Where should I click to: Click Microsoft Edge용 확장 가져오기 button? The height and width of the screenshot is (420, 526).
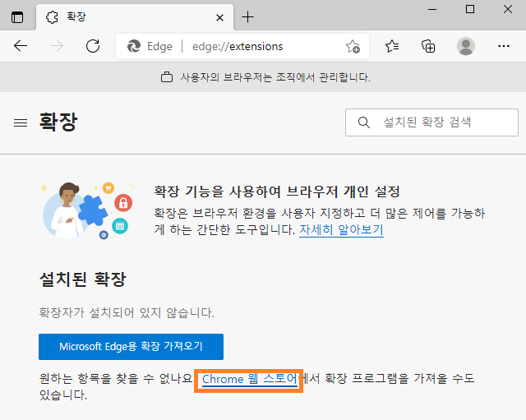click(x=131, y=347)
